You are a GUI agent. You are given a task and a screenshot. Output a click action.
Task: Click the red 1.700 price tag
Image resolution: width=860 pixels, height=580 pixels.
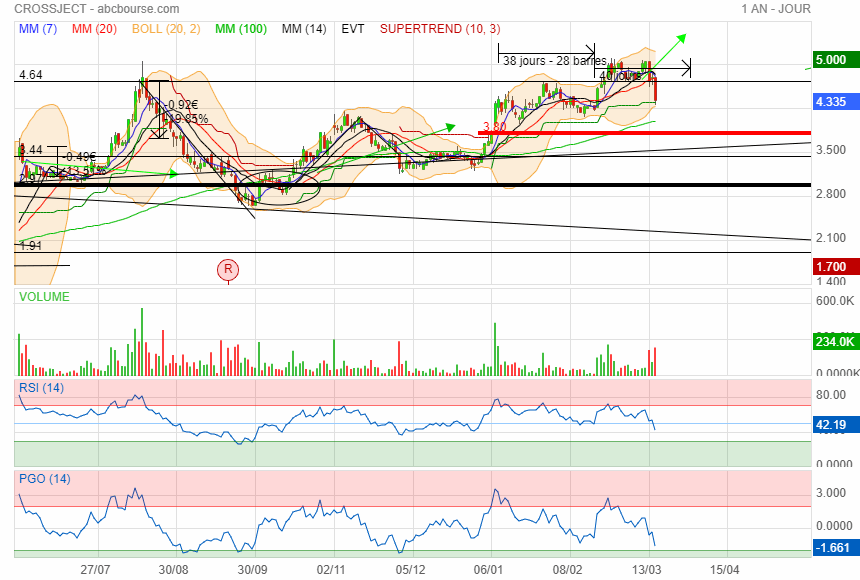click(x=834, y=267)
